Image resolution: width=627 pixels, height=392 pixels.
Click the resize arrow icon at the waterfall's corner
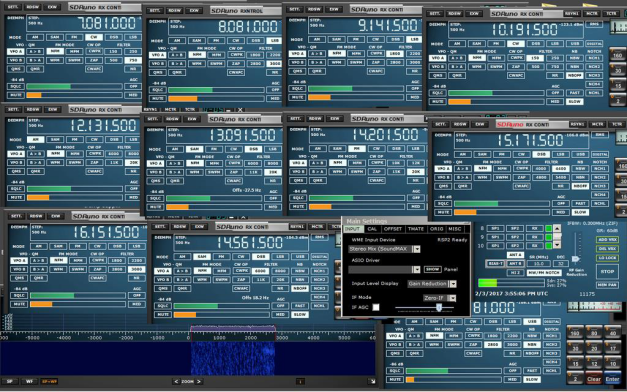tap(372, 382)
